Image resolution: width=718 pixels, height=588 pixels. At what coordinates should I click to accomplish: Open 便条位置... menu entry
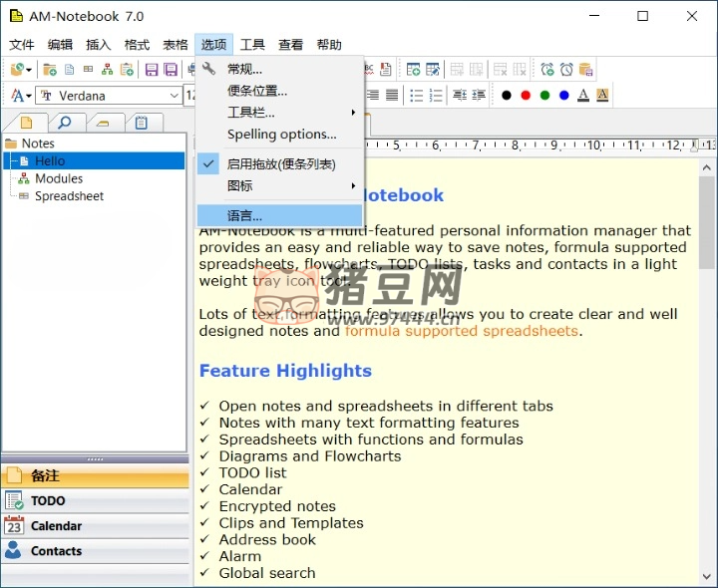280,91
